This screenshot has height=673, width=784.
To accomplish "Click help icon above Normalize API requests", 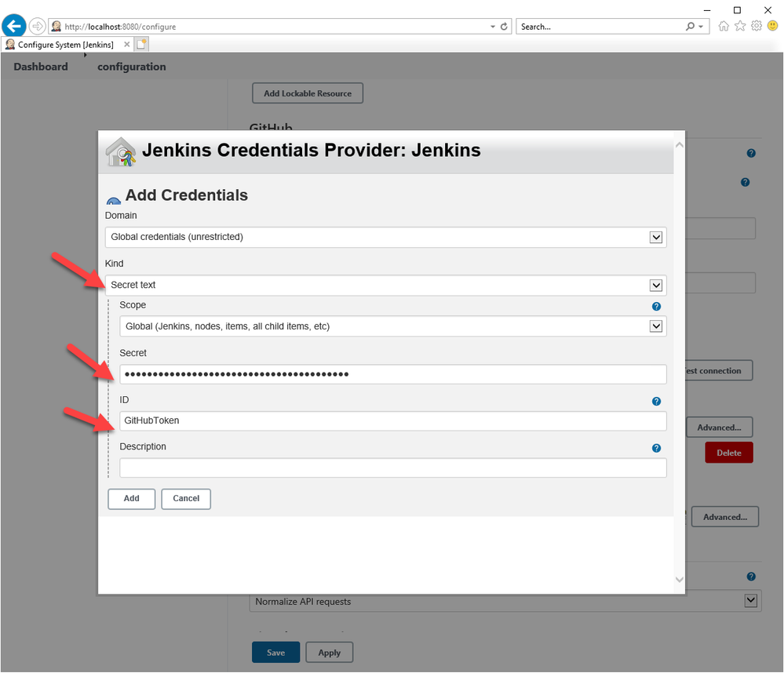I will click(x=751, y=577).
